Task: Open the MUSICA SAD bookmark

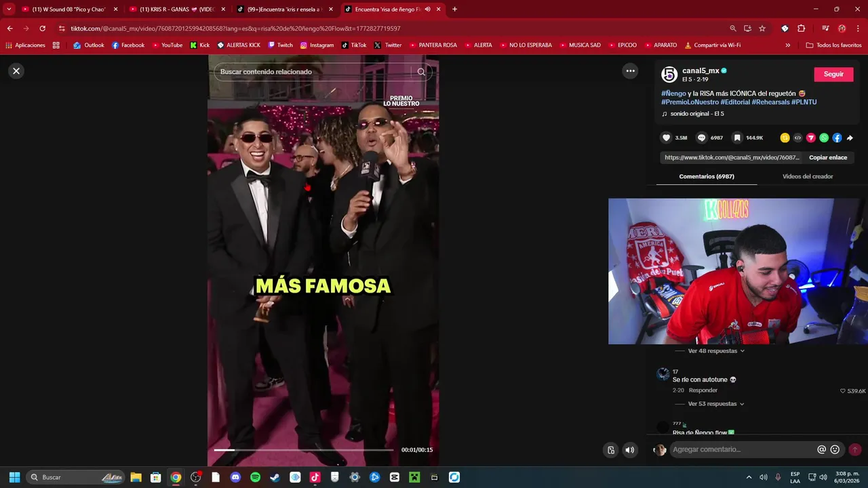Action: click(x=579, y=45)
